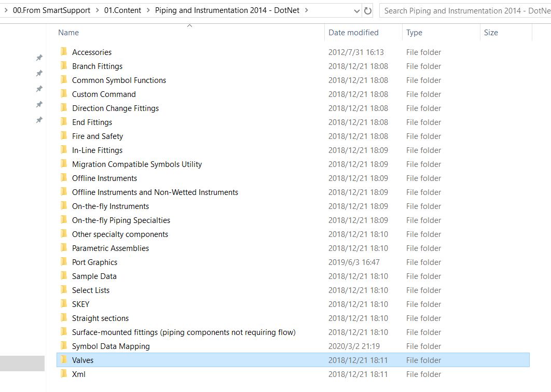Image resolution: width=551 pixels, height=392 pixels.
Task: Select the Xml folder name
Action: click(79, 374)
